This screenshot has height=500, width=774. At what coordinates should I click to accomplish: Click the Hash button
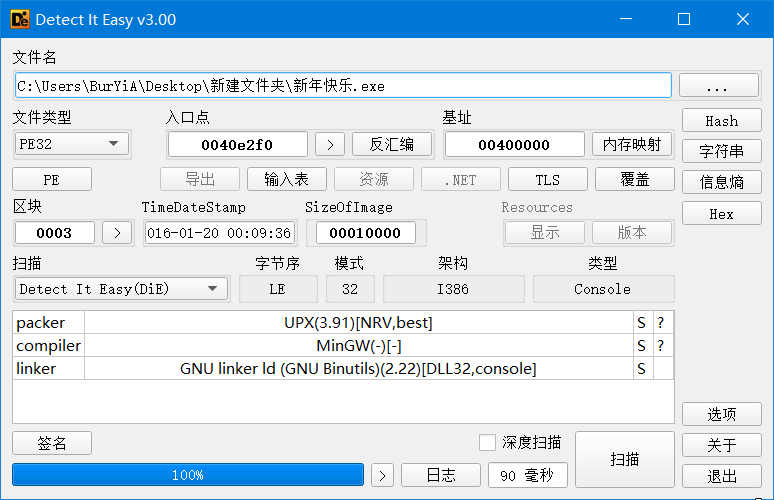point(722,121)
